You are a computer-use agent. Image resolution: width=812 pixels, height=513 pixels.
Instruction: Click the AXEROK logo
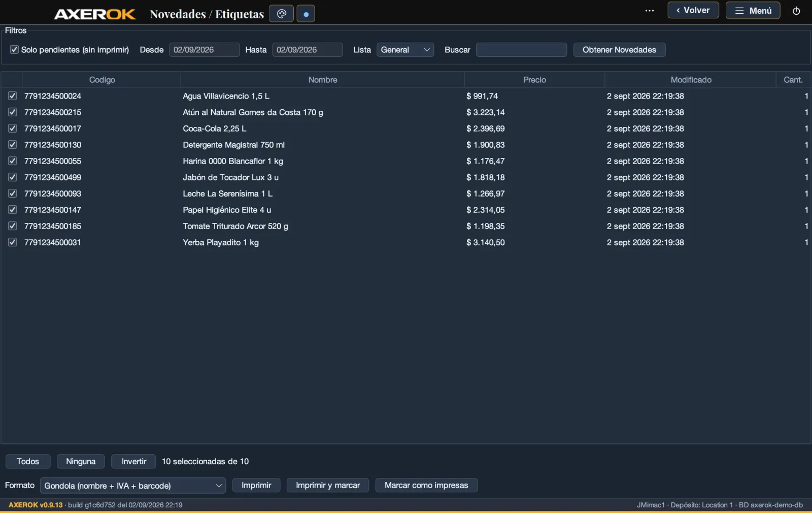point(95,14)
